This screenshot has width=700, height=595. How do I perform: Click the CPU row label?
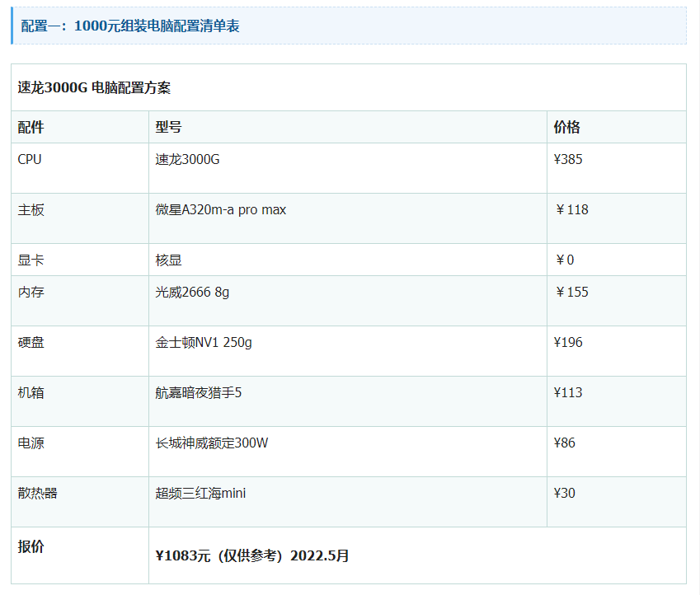click(30, 159)
